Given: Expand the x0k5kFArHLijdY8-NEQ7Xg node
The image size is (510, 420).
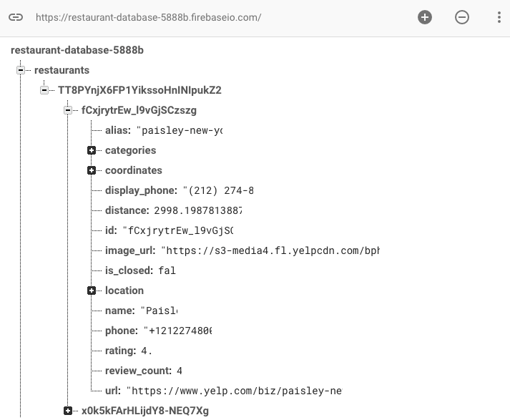Looking at the screenshot, I should point(68,411).
